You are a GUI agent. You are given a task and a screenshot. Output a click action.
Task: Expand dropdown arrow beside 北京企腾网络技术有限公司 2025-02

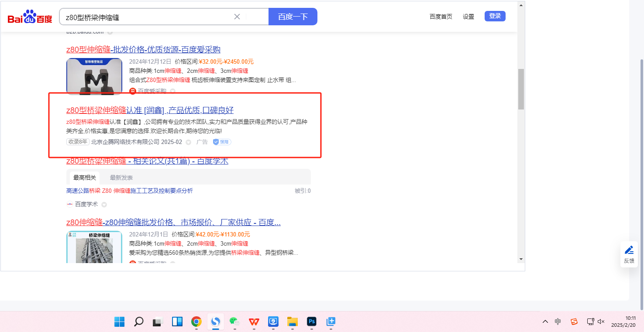pyautogui.click(x=189, y=142)
